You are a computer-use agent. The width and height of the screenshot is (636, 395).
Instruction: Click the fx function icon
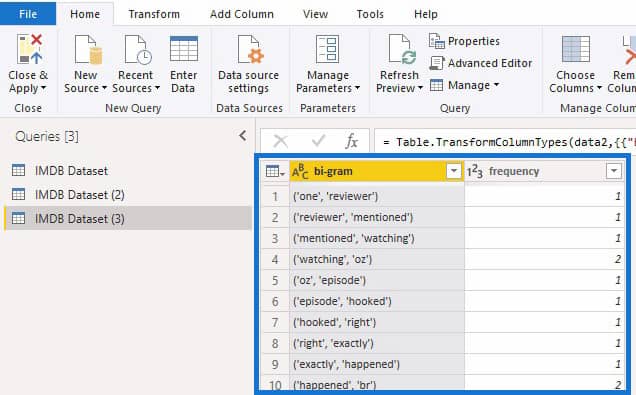tap(351, 142)
